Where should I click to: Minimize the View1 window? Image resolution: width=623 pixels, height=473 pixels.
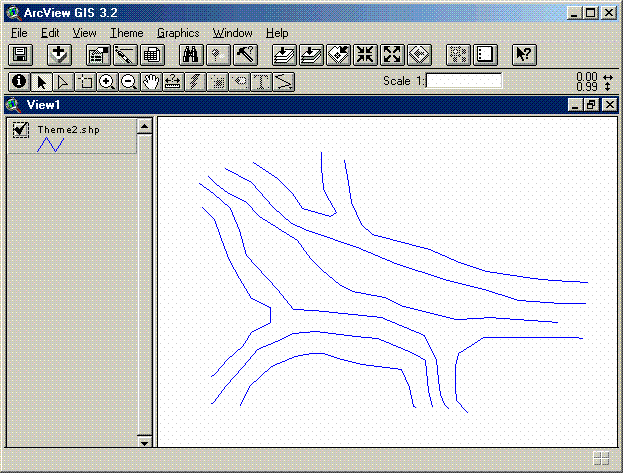(x=575, y=105)
